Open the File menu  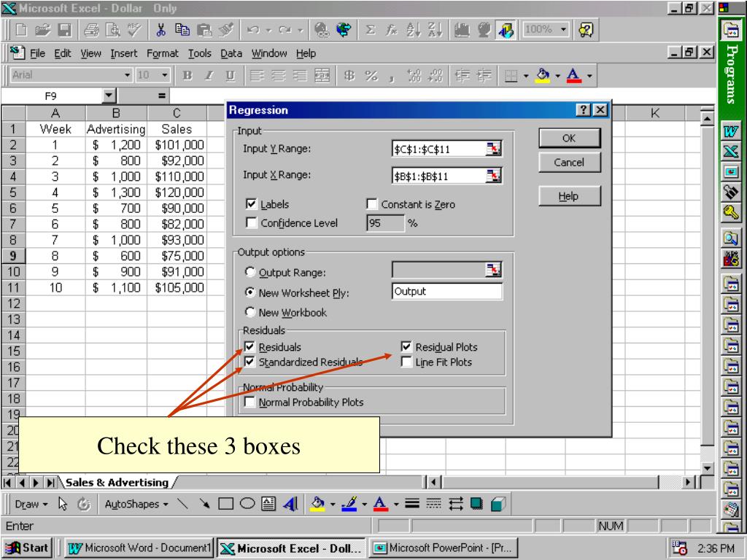click(38, 53)
